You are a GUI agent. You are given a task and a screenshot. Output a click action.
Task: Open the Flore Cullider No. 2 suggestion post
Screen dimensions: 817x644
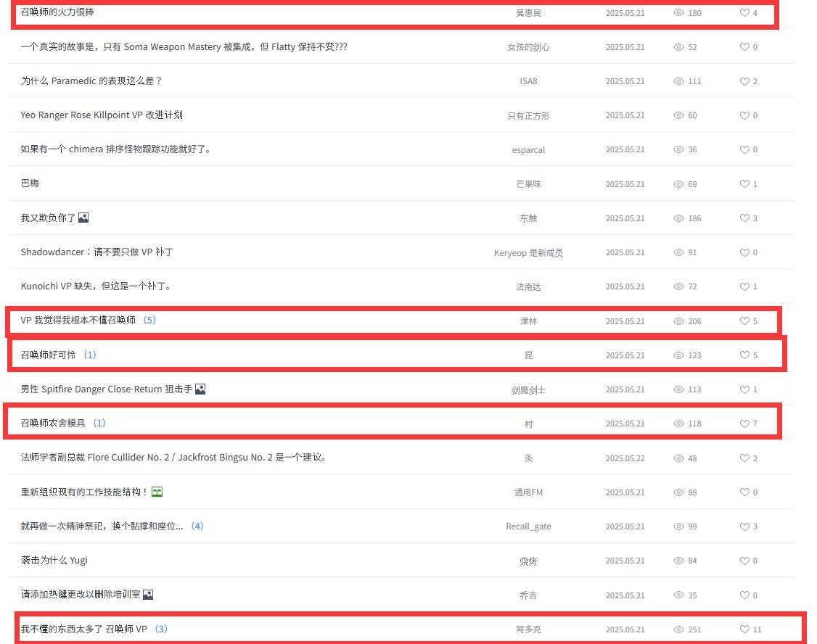(174, 457)
